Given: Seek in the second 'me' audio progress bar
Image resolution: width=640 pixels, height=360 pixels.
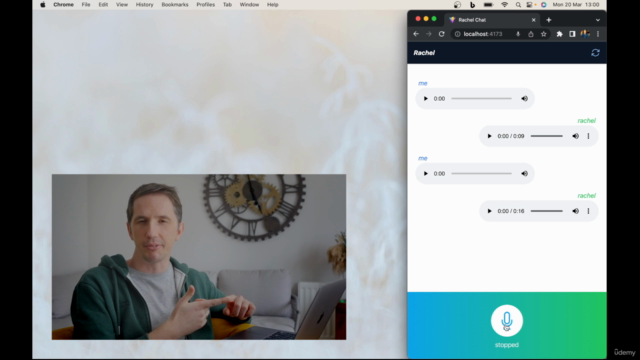Looking at the screenshot, I should (x=481, y=173).
